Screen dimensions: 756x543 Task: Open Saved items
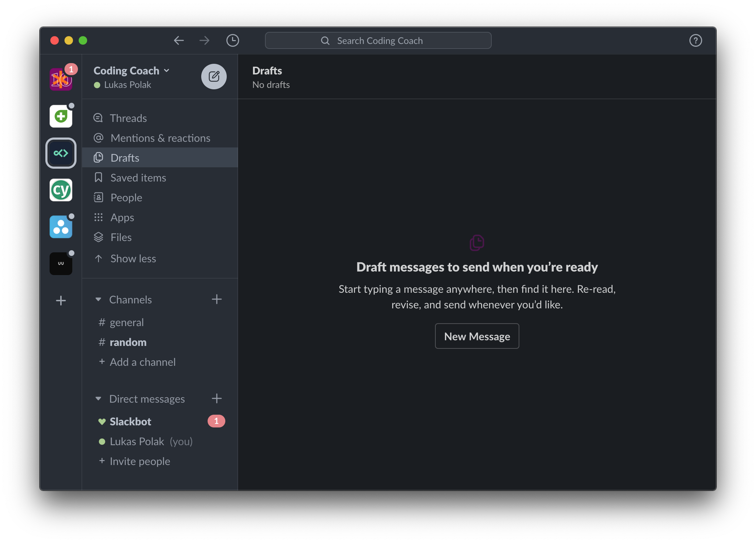click(138, 178)
